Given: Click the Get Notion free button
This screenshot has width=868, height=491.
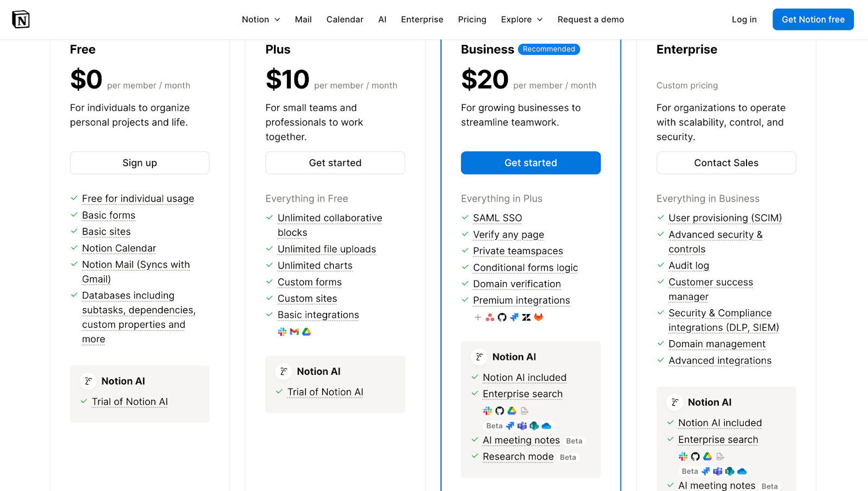Looking at the screenshot, I should click(813, 20).
